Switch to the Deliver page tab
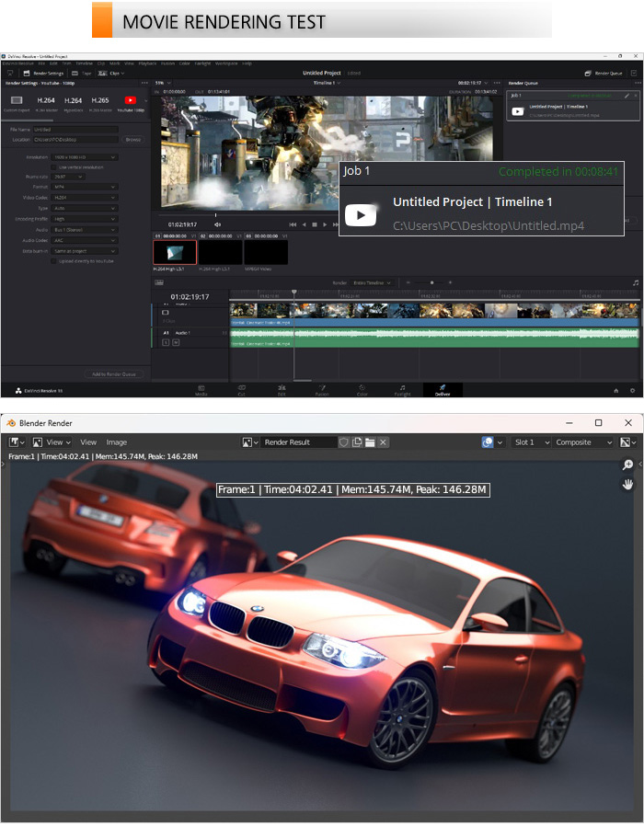This screenshot has height=826, width=644. 442,390
